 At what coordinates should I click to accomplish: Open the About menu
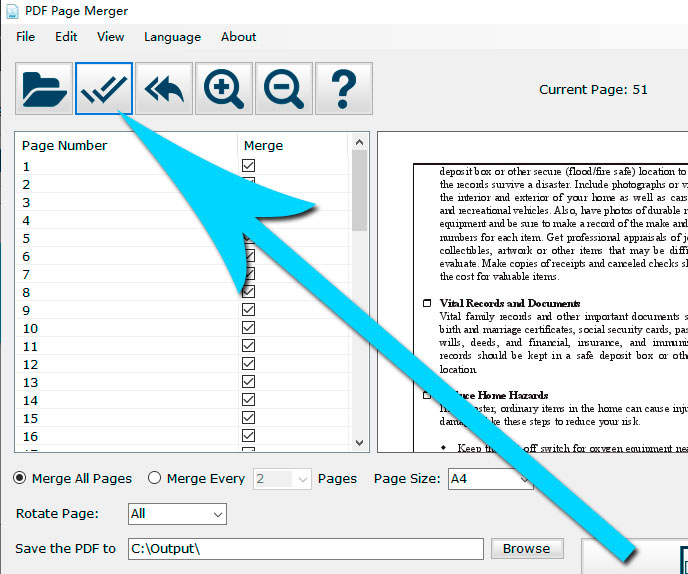238,37
